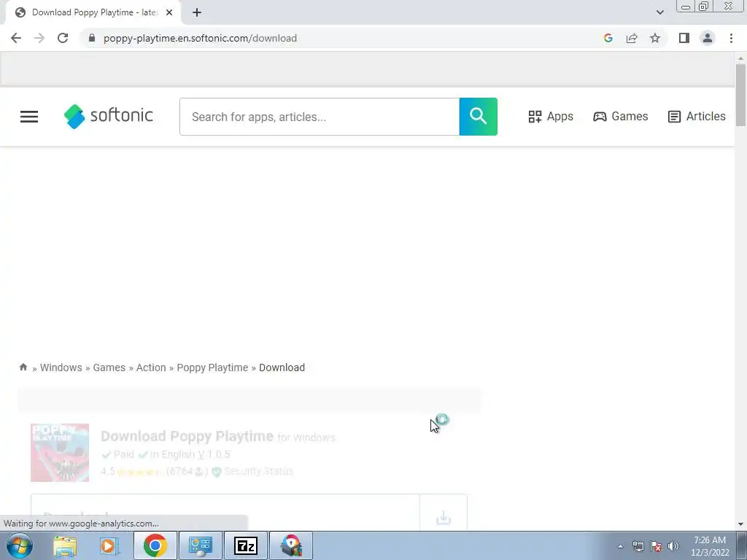Click the address bar URL
The image size is (747, 560).
point(200,38)
